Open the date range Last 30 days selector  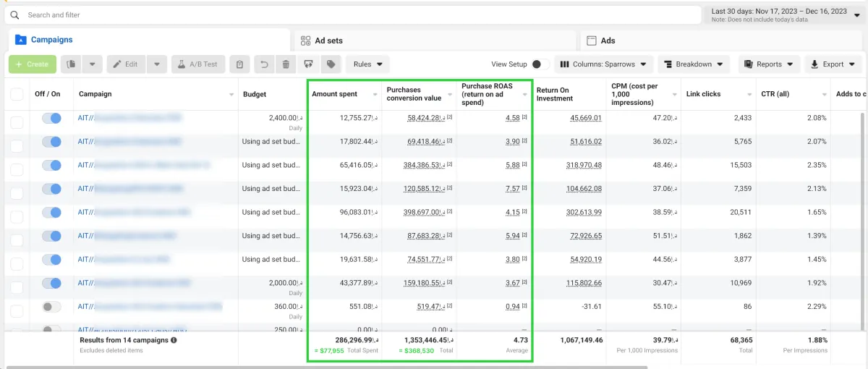click(x=784, y=15)
